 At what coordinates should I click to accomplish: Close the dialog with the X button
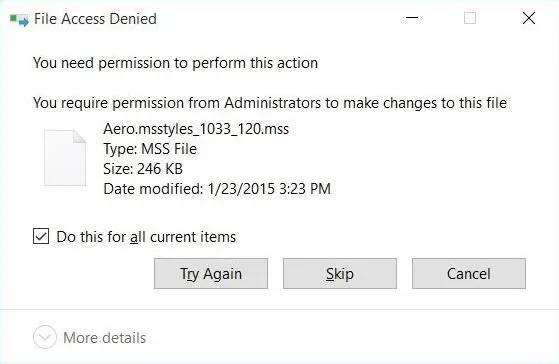pyautogui.click(x=529, y=18)
